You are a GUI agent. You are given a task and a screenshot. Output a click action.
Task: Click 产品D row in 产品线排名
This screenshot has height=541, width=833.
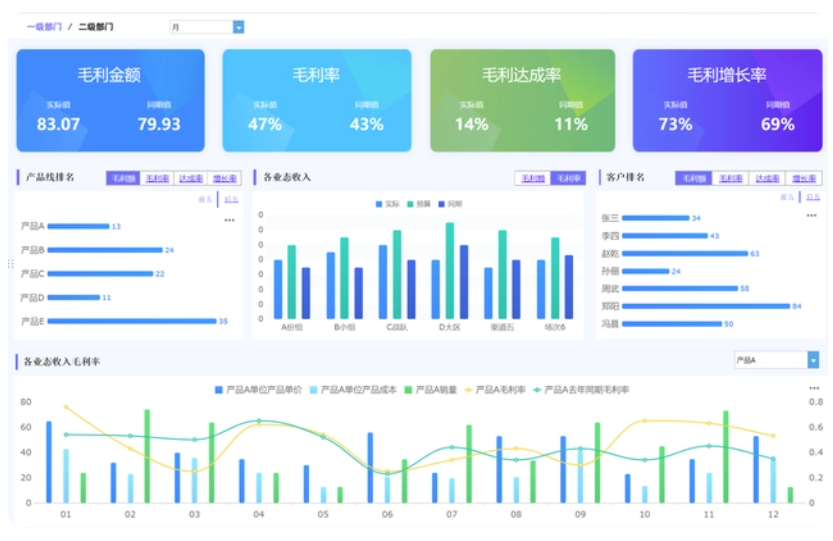tap(66, 298)
